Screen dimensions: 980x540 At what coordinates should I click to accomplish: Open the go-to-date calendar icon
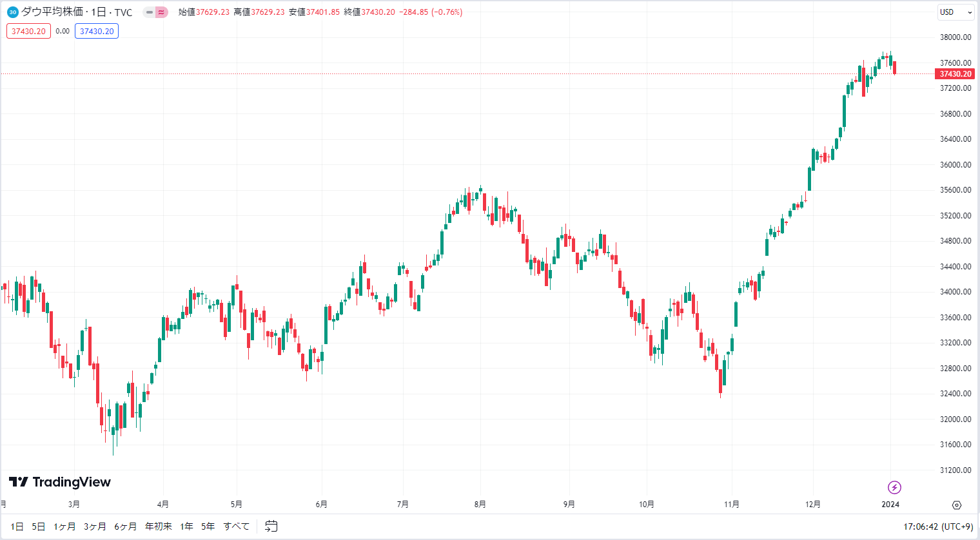[271, 526]
